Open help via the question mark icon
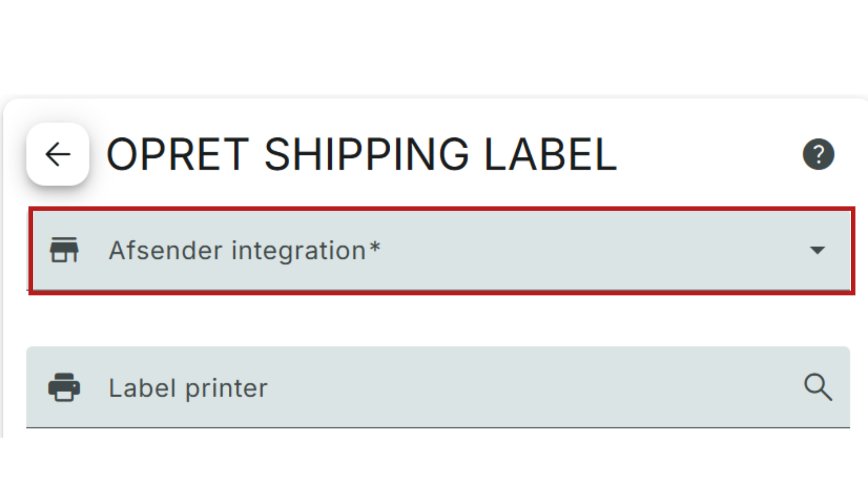868x488 pixels. [818, 154]
